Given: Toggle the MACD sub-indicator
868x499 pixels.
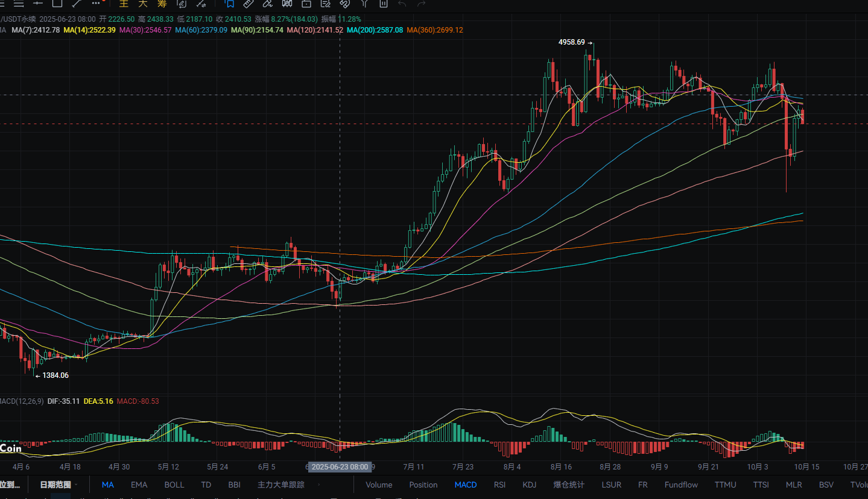Looking at the screenshot, I should 465,485.
